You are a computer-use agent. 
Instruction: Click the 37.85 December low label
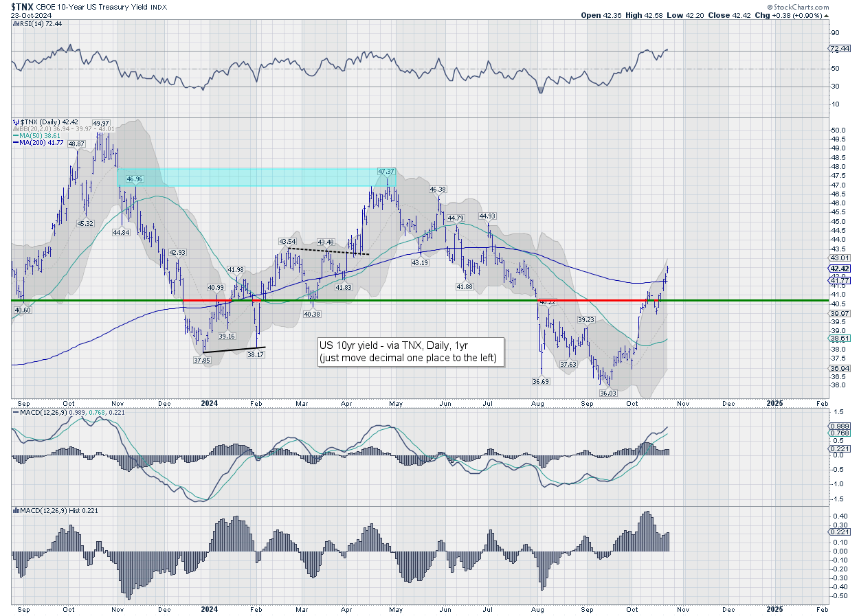[x=201, y=359]
